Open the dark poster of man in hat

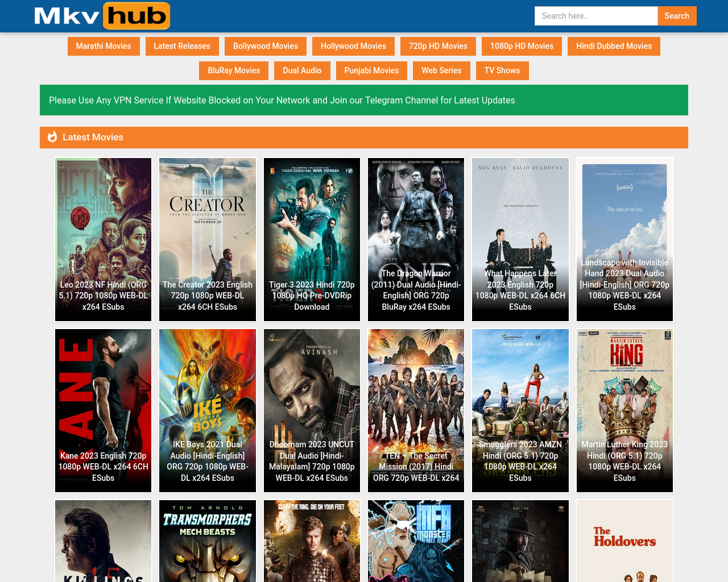(520, 541)
